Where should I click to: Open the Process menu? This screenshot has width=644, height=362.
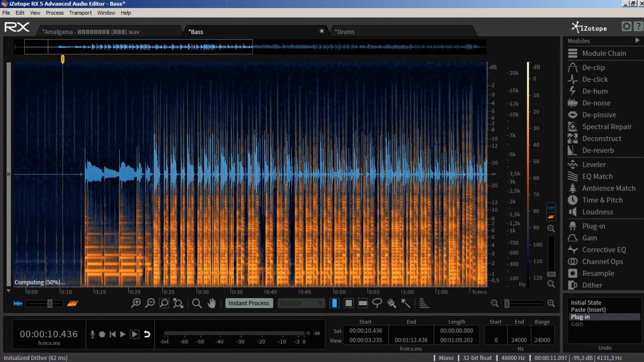click(x=54, y=13)
